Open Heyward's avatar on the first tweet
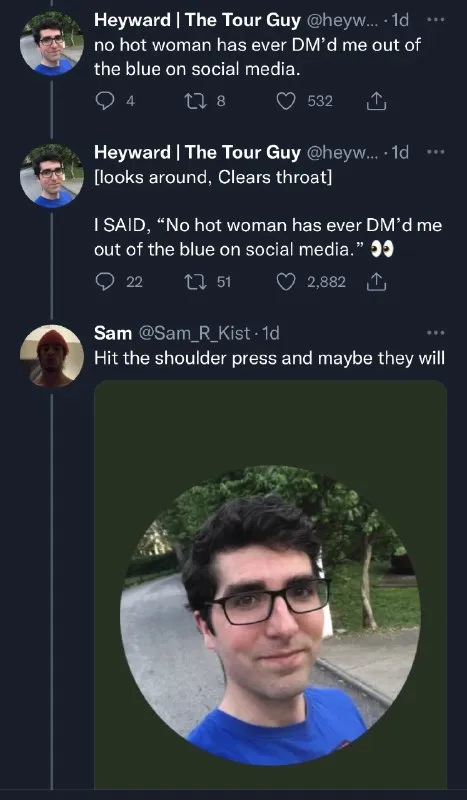This screenshot has width=467, height=800. (x=52, y=44)
